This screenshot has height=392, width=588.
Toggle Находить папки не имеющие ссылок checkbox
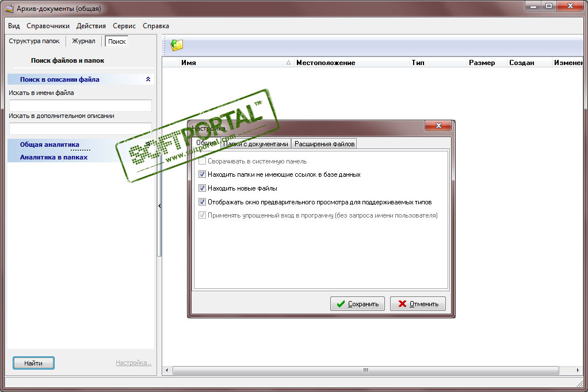[202, 174]
